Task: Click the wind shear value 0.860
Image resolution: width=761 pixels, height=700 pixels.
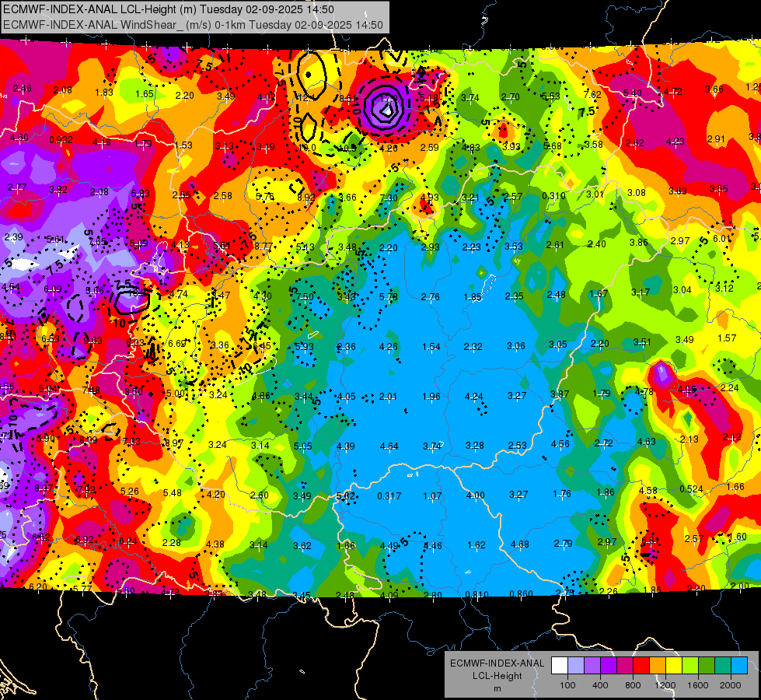Action: 522,593
